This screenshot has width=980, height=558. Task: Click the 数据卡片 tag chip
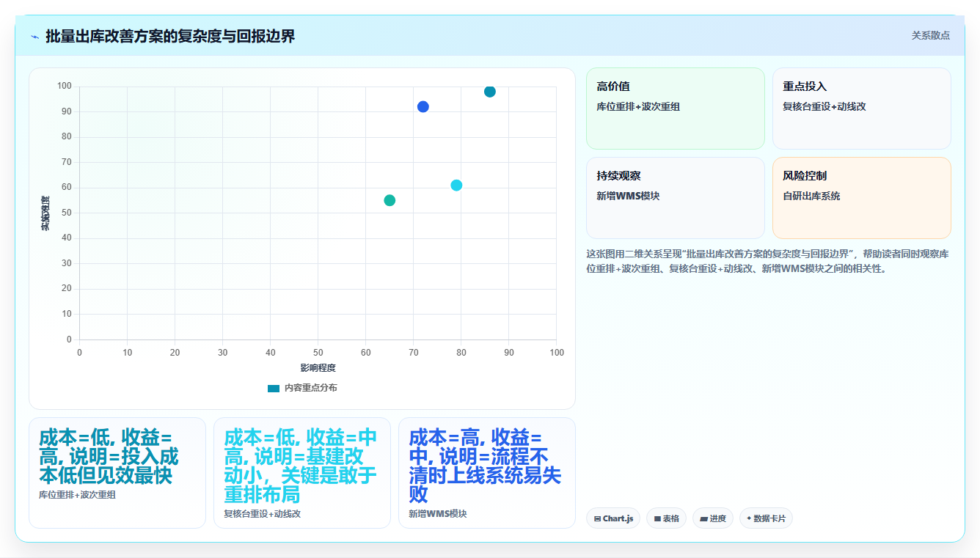click(x=766, y=518)
